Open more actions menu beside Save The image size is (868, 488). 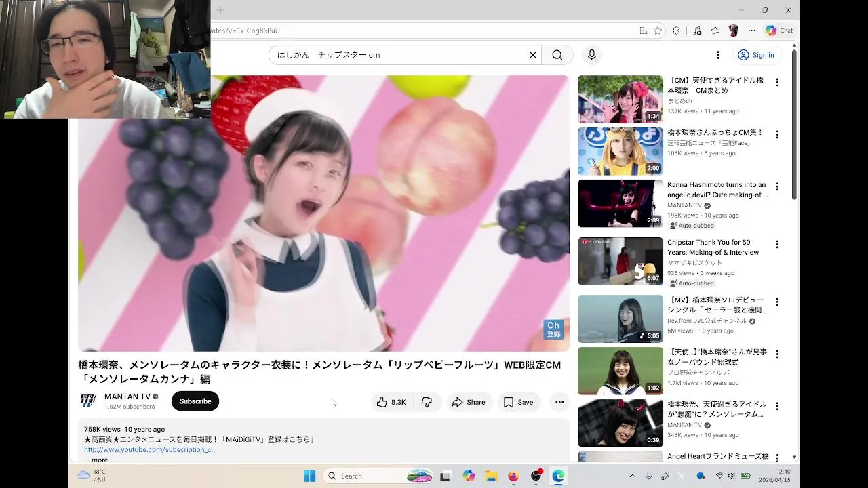(x=559, y=402)
